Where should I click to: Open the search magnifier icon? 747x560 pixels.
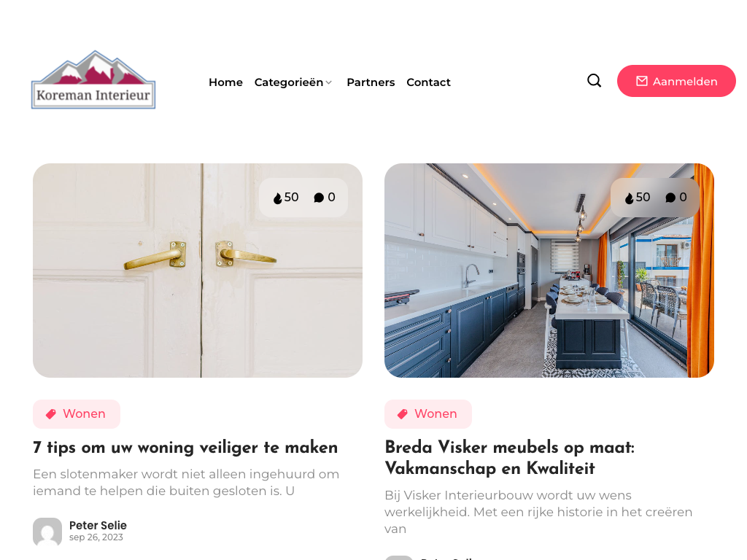[x=594, y=80]
